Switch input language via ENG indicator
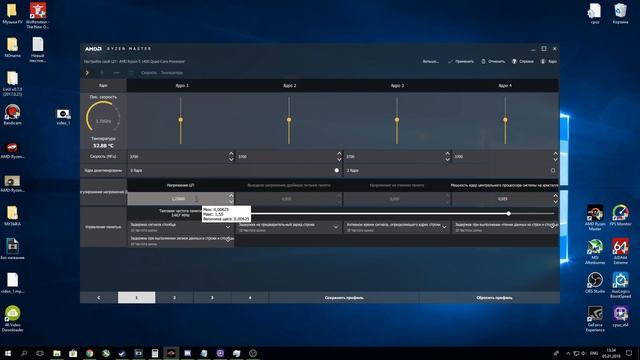The image size is (640, 360). pos(594,353)
